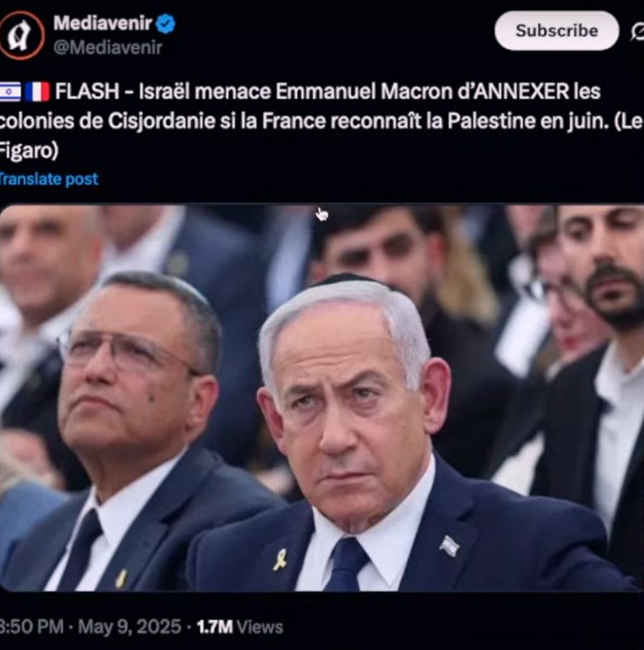The height and width of the screenshot is (650, 644).
Task: View the 1.7M Views analytics
Action: (x=239, y=626)
